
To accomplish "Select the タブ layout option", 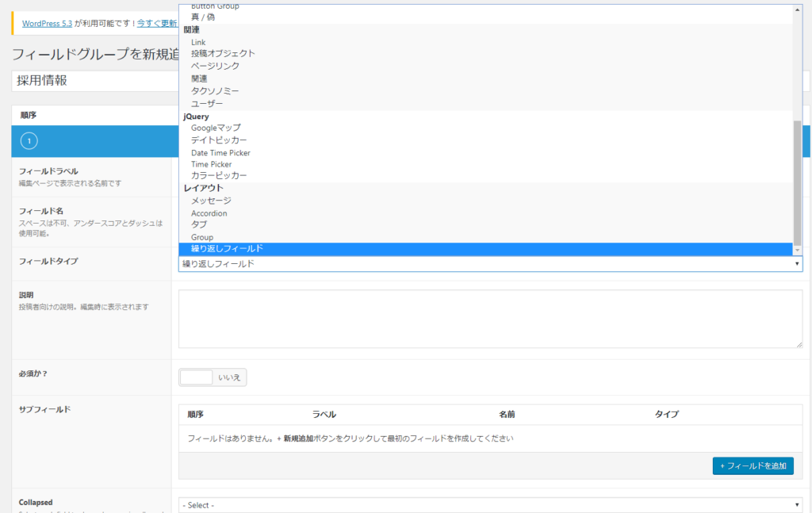I will [x=199, y=224].
